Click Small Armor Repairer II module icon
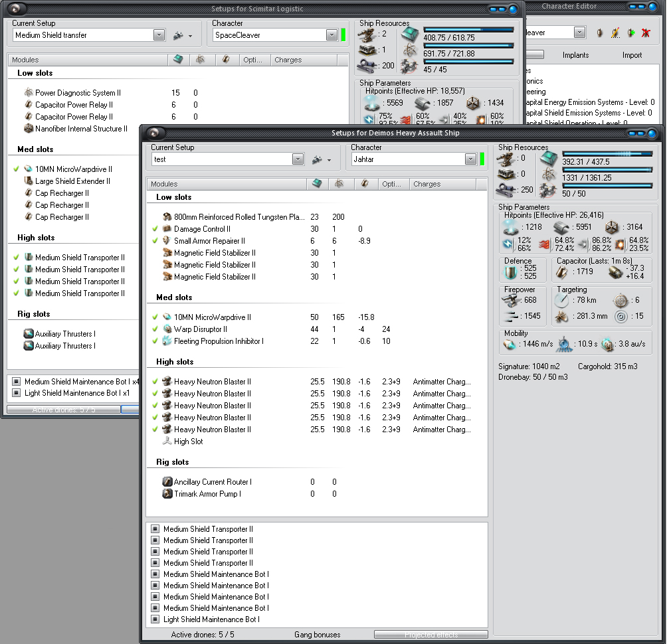Screen dimensions: 667x644 coord(167,240)
